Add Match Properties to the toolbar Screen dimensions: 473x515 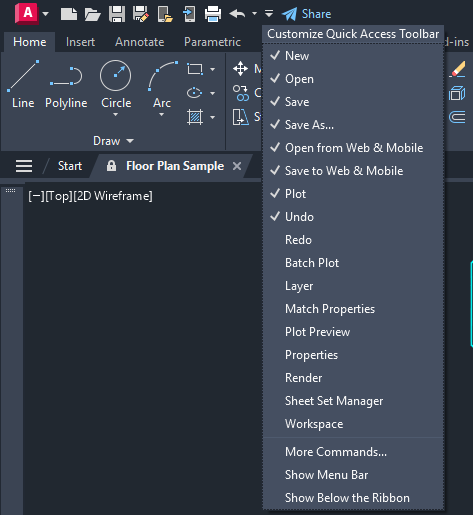point(353,309)
